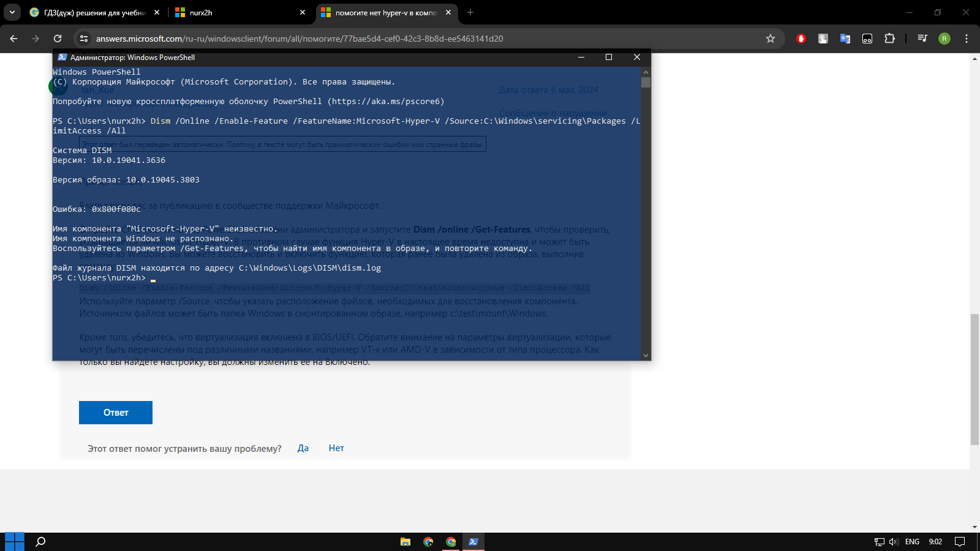Open the media controls button

coord(922,39)
